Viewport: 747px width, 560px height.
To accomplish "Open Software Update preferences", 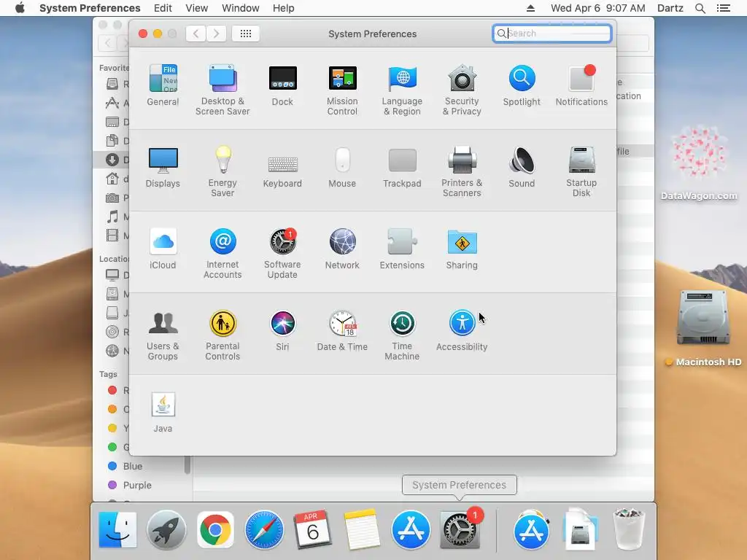I will 282,253.
